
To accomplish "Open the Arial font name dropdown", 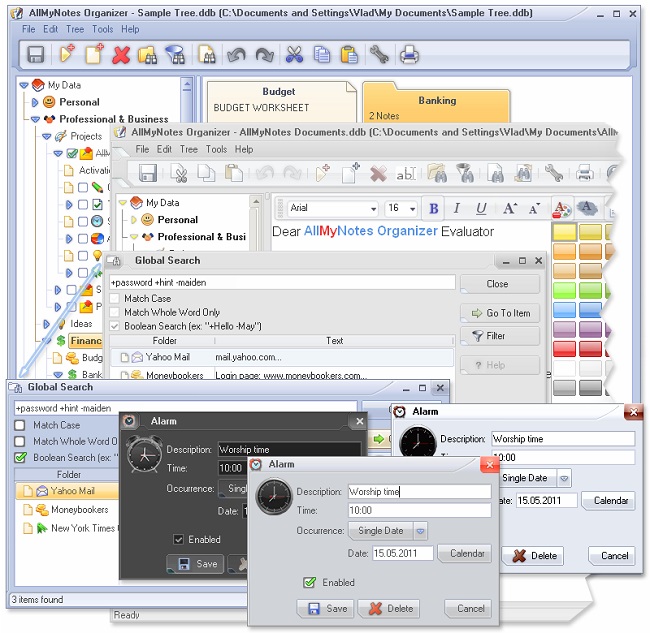I will tap(373, 208).
